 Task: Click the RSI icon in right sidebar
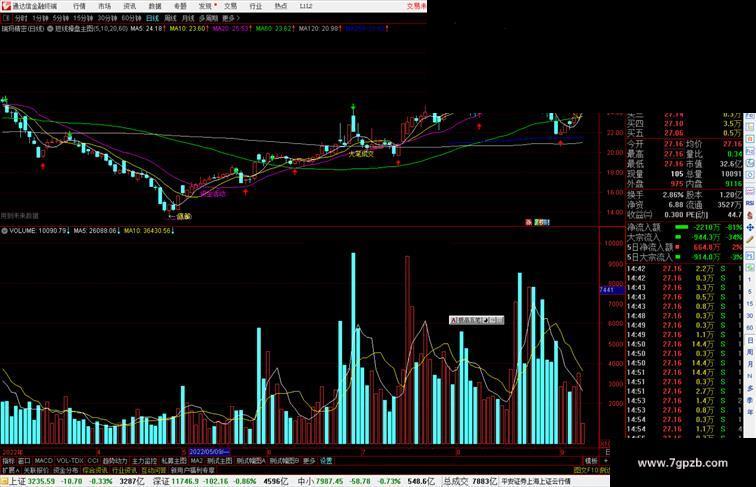coord(750,203)
